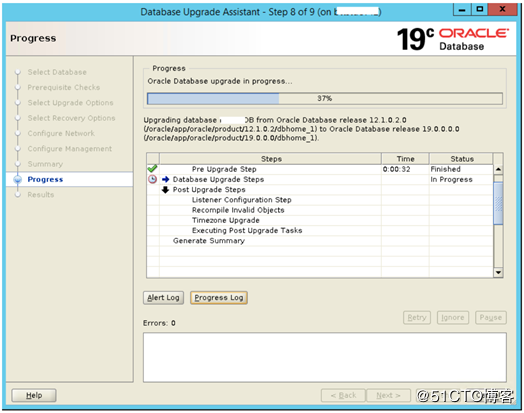This screenshot has width=524, height=413.
Task: Click the blue arrow next to Database Upgrade Steps
Action: [x=165, y=179]
